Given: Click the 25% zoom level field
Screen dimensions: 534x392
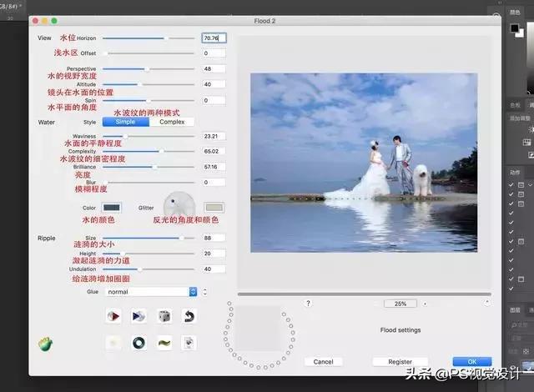Looking at the screenshot, I should point(400,304).
